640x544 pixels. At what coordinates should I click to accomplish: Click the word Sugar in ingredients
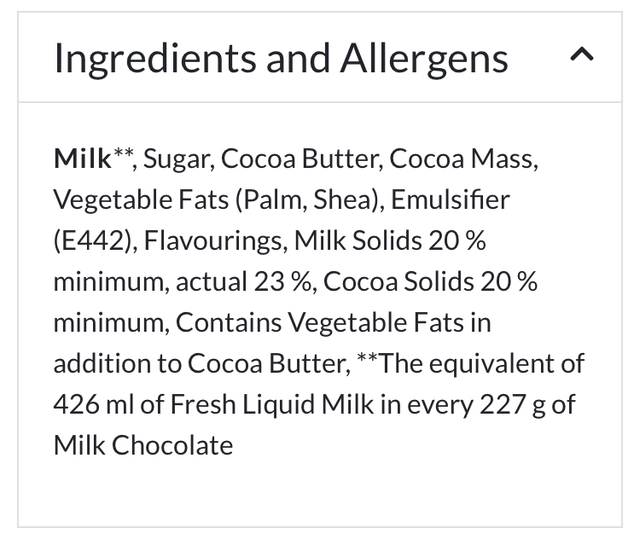177,158
